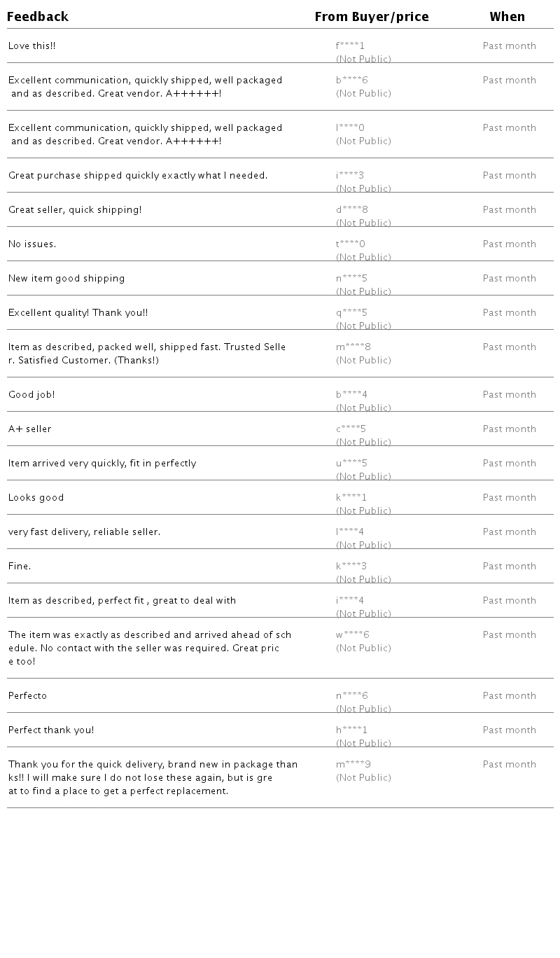Click buyer d****8 username
Screen dimensions: 560x958
pyautogui.click(x=352, y=210)
